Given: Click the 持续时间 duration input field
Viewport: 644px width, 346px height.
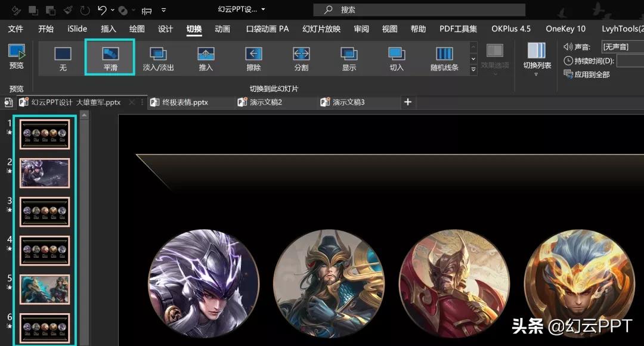Looking at the screenshot, I should pos(630,61).
